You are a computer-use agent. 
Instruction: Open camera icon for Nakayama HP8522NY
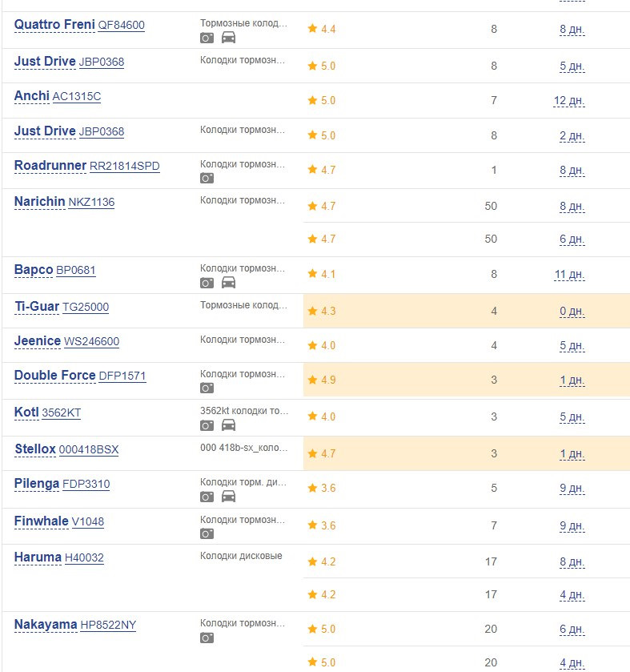[x=207, y=638]
